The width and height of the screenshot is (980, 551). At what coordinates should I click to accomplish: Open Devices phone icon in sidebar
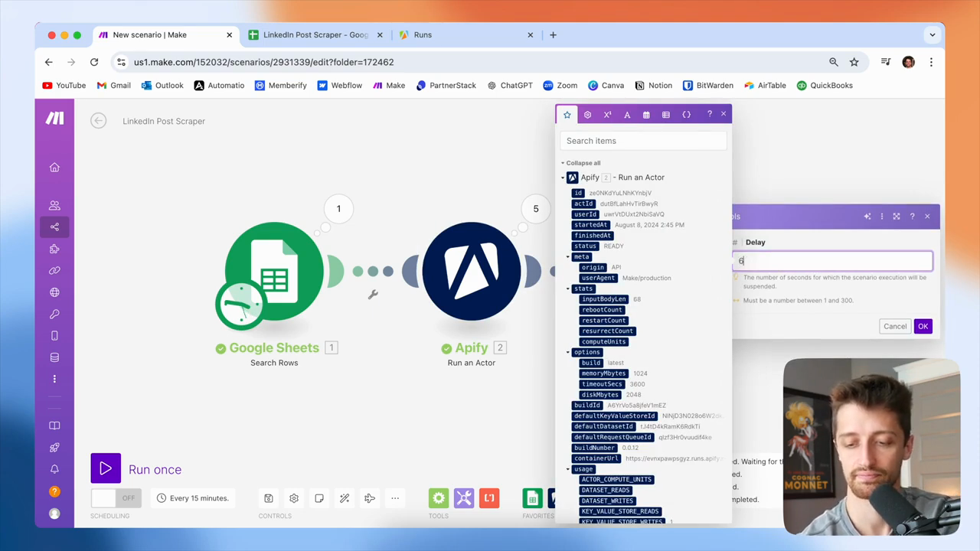54,335
